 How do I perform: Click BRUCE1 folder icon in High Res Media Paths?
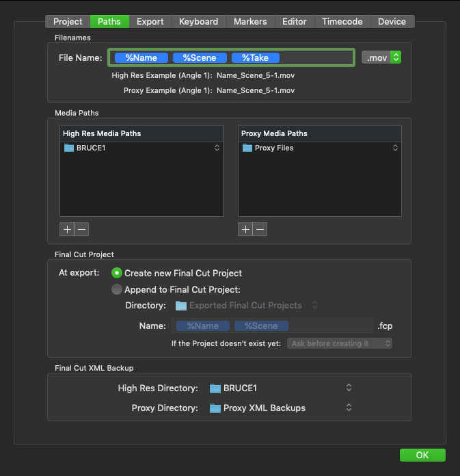coord(69,148)
